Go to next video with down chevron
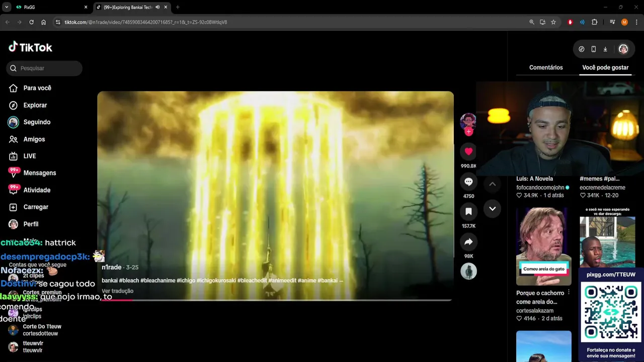Screen dimensions: 644x362 pos(493,209)
